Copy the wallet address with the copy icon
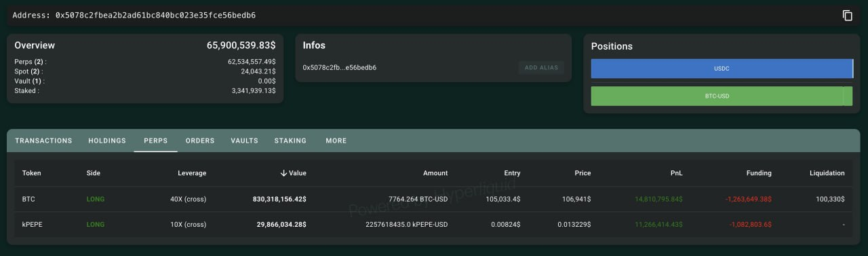 click(x=847, y=15)
